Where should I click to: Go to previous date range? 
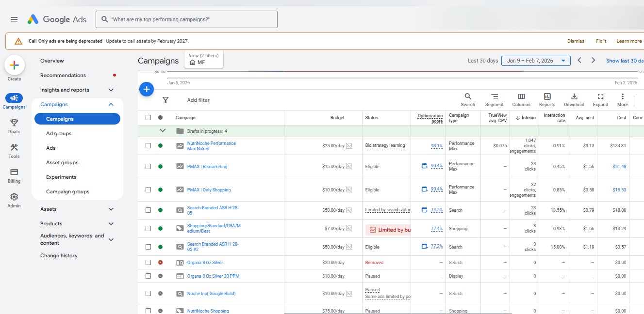click(579, 61)
